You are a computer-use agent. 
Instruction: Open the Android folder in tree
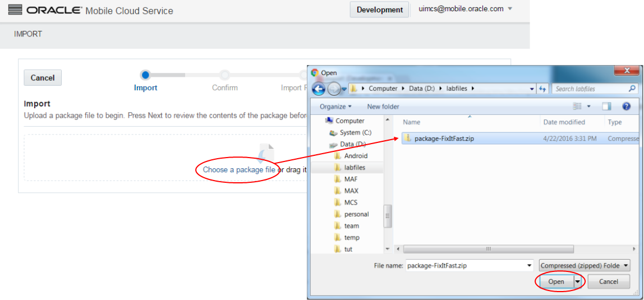coord(351,156)
